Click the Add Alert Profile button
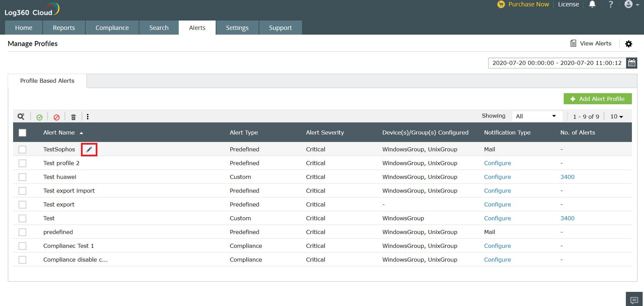 tap(598, 99)
